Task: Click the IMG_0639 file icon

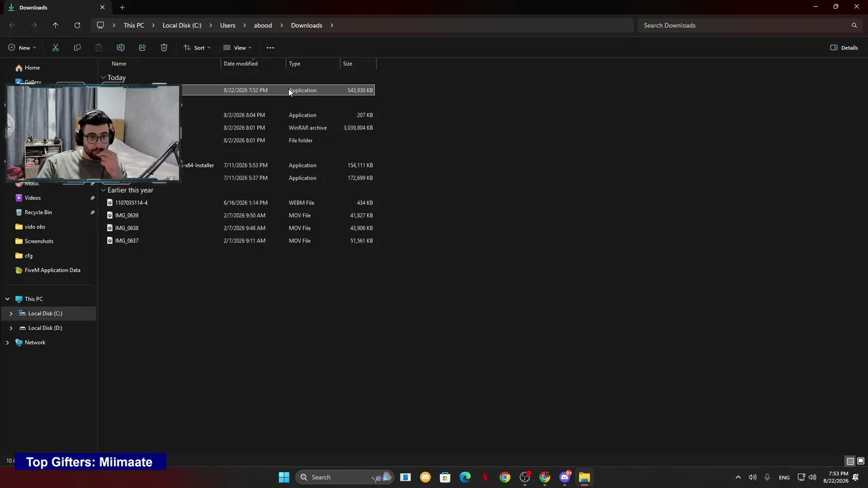Action: [110, 216]
